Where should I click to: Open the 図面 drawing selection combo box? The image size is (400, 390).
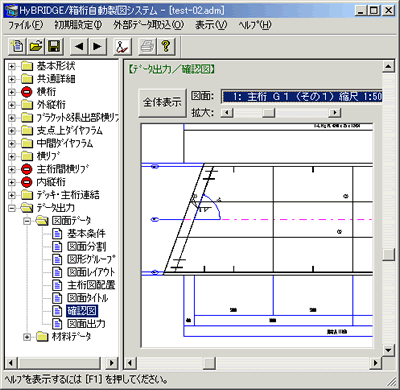[x=302, y=97]
